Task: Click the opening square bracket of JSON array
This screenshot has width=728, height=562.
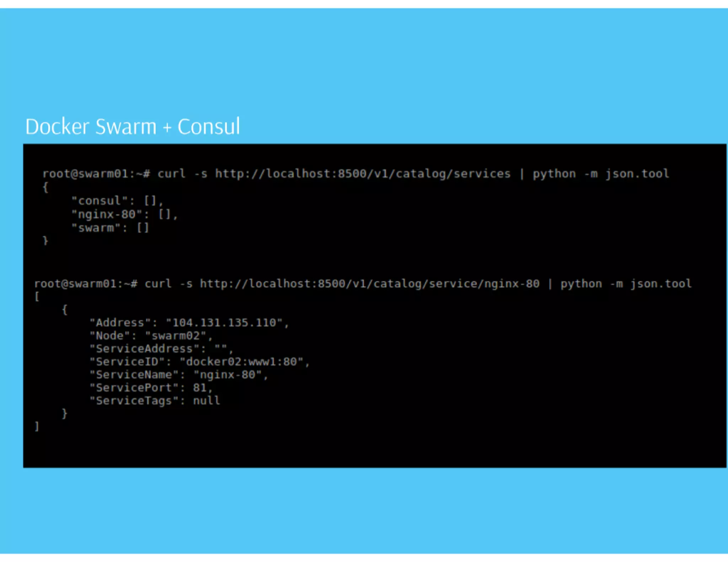Action: click(x=37, y=297)
